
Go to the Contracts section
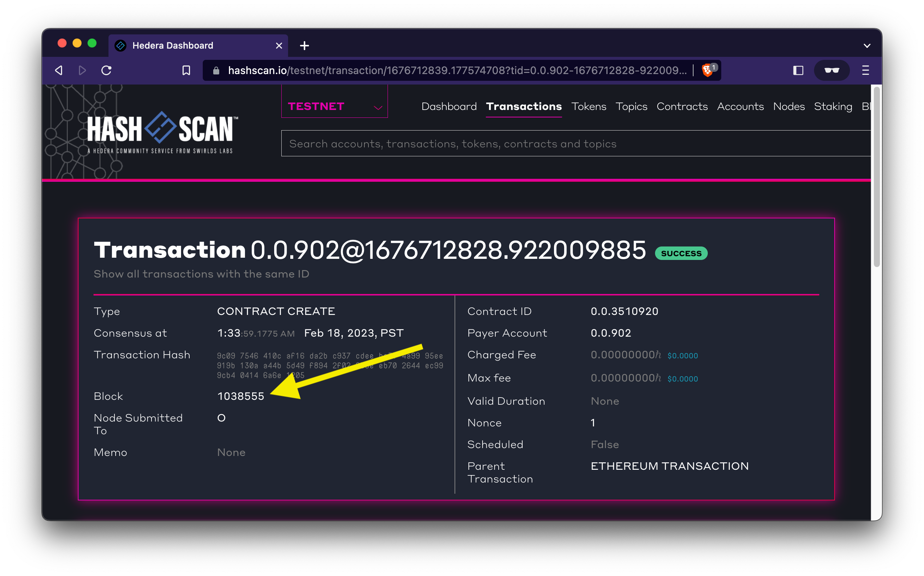tap(682, 106)
